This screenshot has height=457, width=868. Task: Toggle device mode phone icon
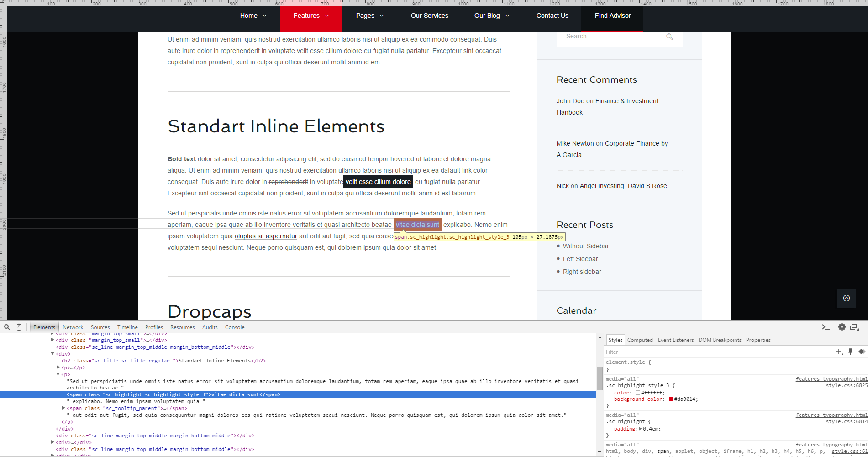pos(19,327)
